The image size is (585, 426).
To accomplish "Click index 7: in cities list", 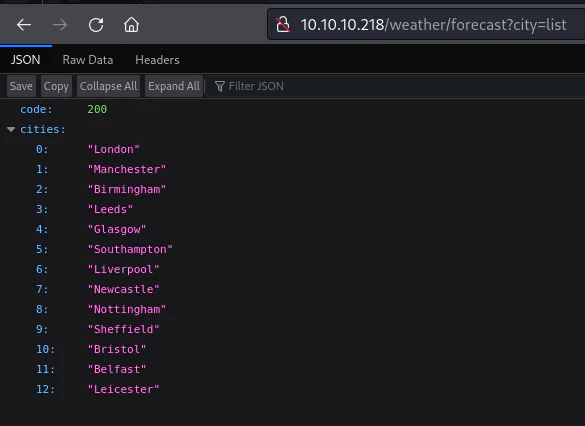I will click(42, 289).
